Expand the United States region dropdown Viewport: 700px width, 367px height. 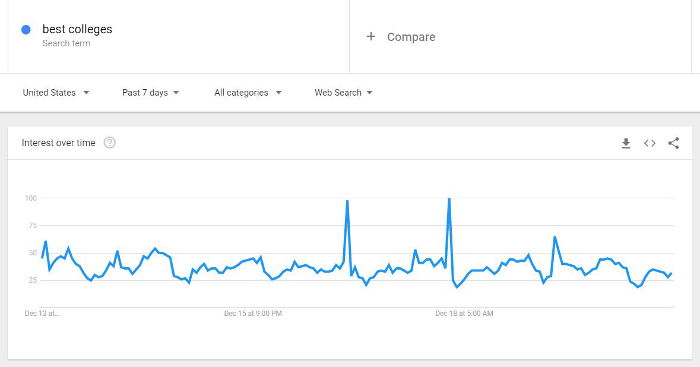[x=56, y=92]
